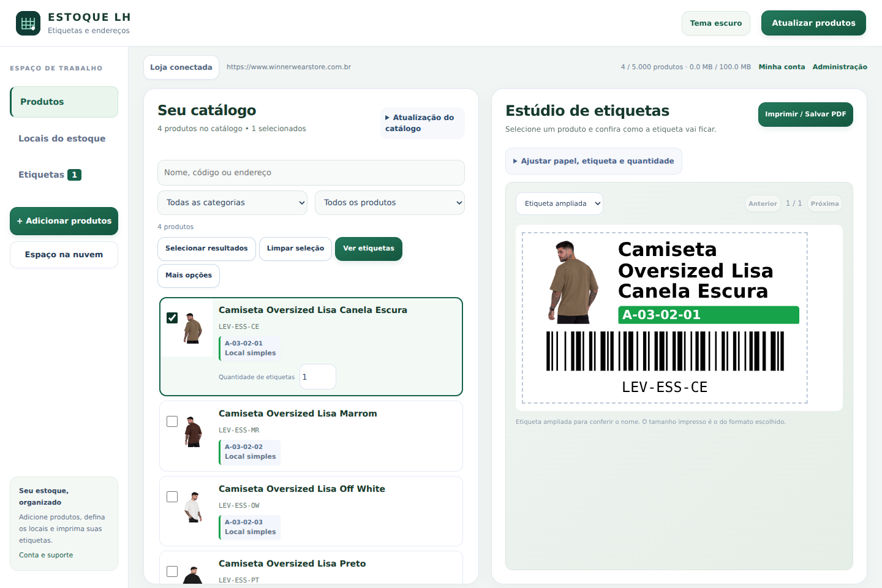882x588 pixels.
Task: Click the store URL winnerwearstore.com.br
Action: pos(288,67)
